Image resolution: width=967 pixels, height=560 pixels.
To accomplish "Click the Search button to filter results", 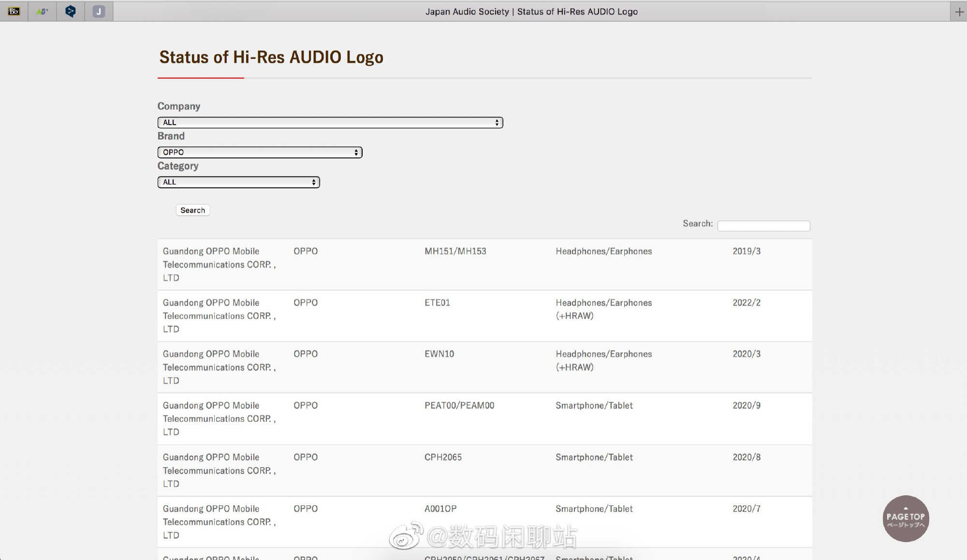I will tap(193, 209).
